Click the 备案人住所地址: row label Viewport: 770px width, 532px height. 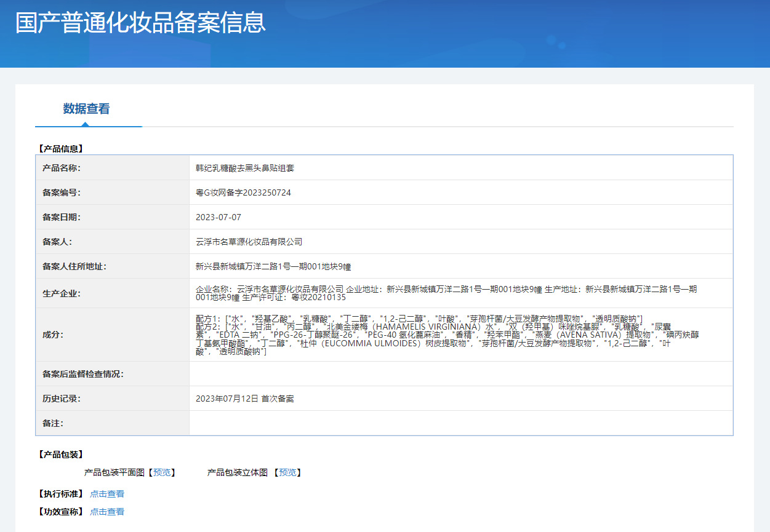(74, 266)
